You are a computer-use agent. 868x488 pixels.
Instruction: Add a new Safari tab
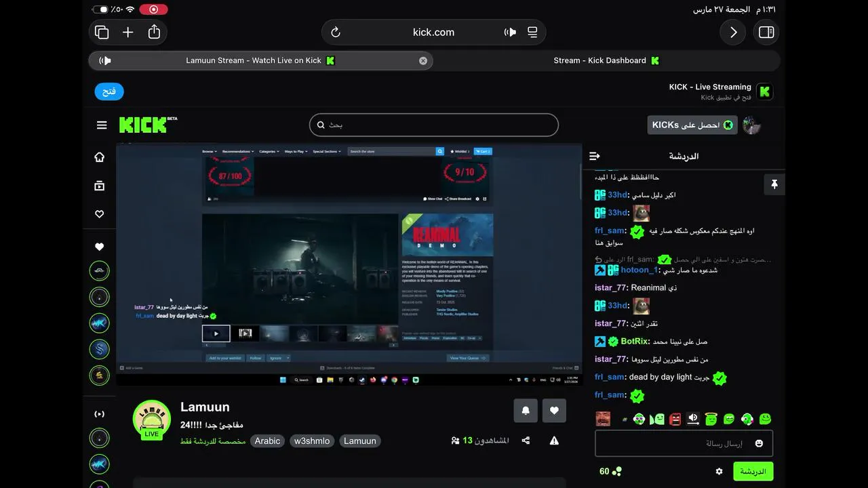(x=127, y=33)
